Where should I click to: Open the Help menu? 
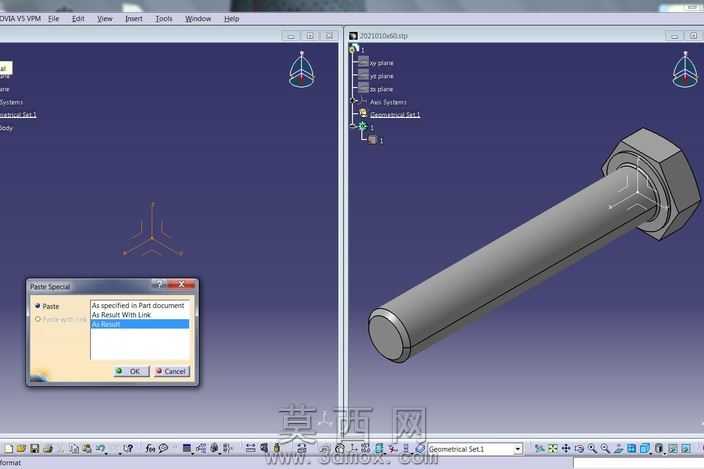coord(232,19)
